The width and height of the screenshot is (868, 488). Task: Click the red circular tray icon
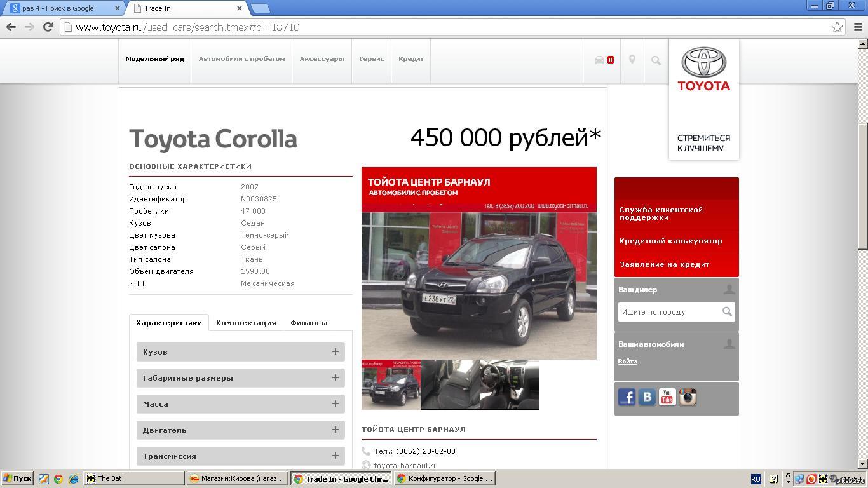pyautogui.click(x=811, y=479)
